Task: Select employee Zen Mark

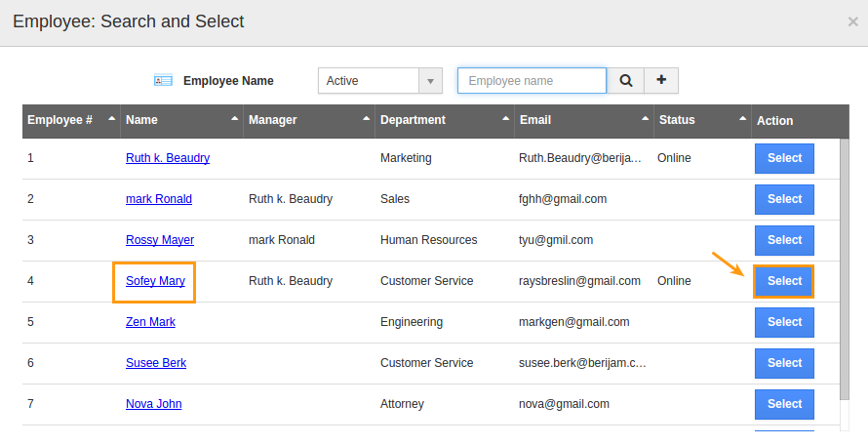Action: click(x=784, y=322)
